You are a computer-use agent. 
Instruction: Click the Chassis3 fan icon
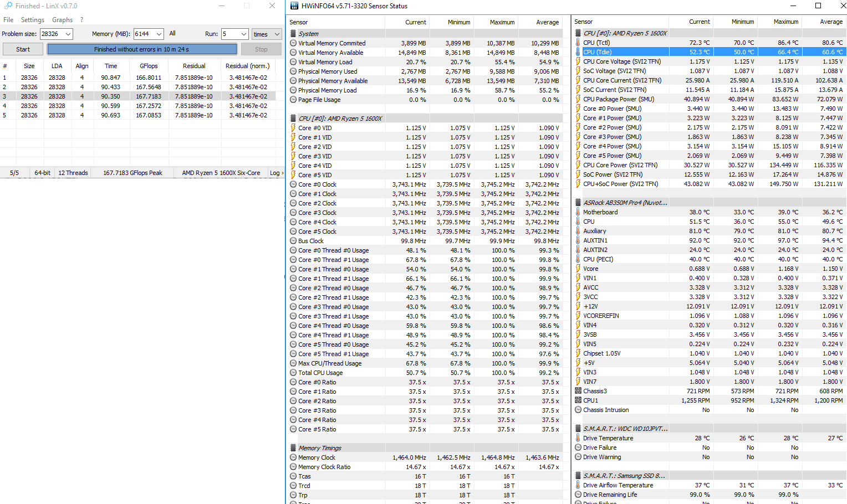pos(578,391)
